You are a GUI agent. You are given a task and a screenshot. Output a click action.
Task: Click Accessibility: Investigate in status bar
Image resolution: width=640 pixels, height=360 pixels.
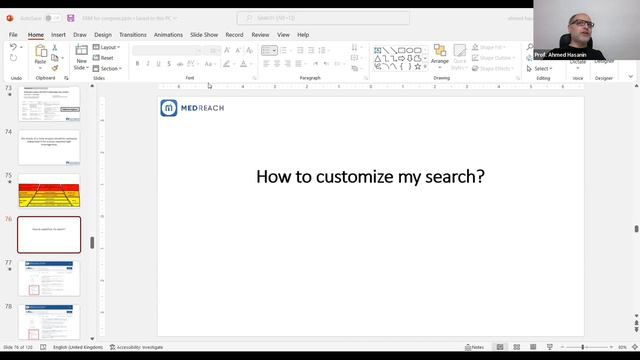[136, 347]
